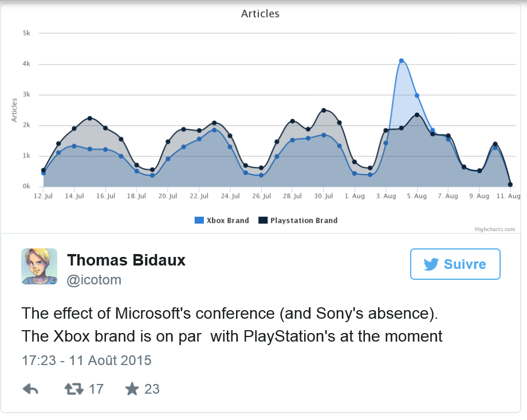Toggle Xbox Brand series in legend

[x=222, y=220]
